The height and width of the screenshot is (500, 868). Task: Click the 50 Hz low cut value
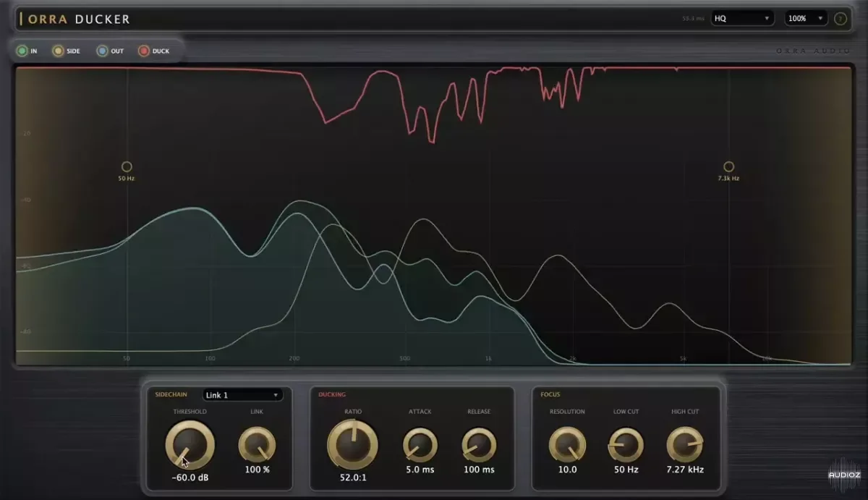coord(626,470)
